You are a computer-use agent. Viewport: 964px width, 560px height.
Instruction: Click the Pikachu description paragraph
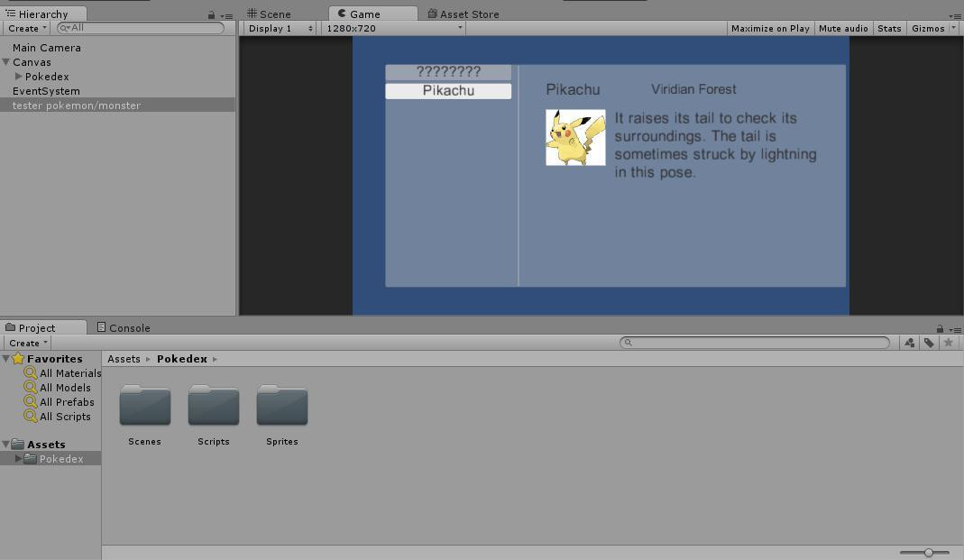pyautogui.click(x=715, y=145)
